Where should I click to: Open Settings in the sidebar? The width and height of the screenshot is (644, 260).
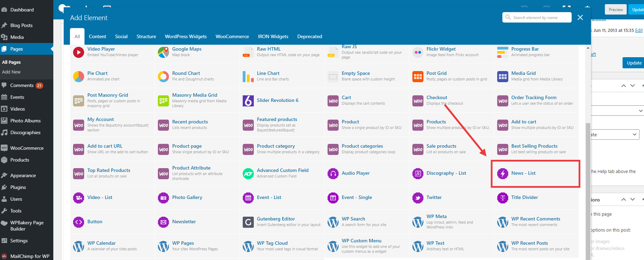(27, 241)
